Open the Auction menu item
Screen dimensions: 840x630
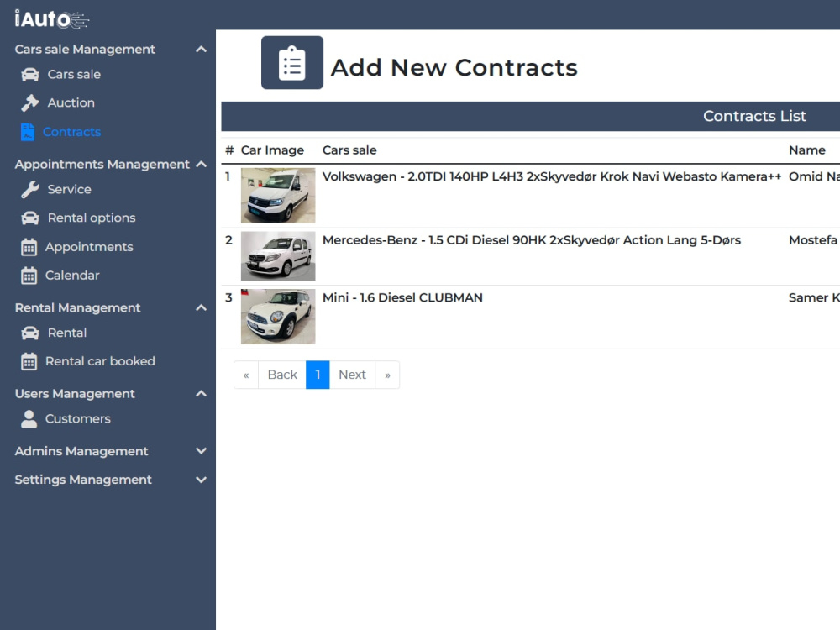tap(71, 102)
